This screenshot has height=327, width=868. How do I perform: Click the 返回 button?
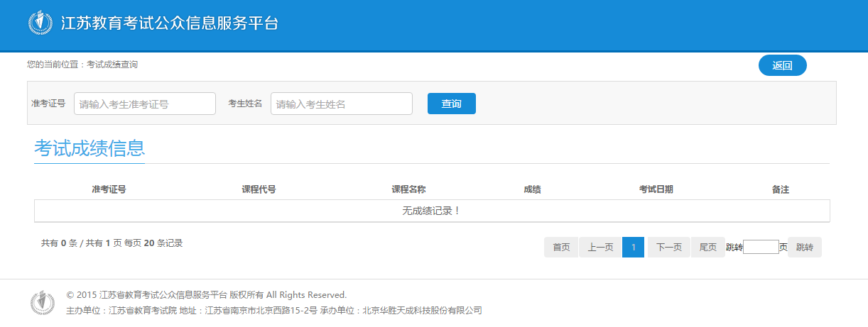[782, 65]
